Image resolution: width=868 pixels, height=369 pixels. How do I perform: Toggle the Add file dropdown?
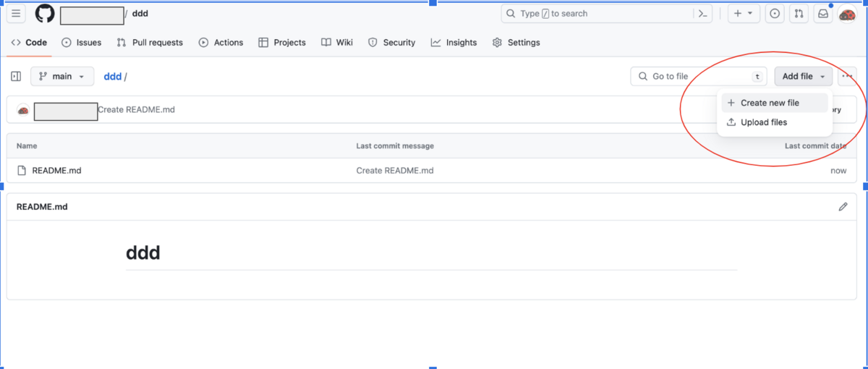[804, 76]
